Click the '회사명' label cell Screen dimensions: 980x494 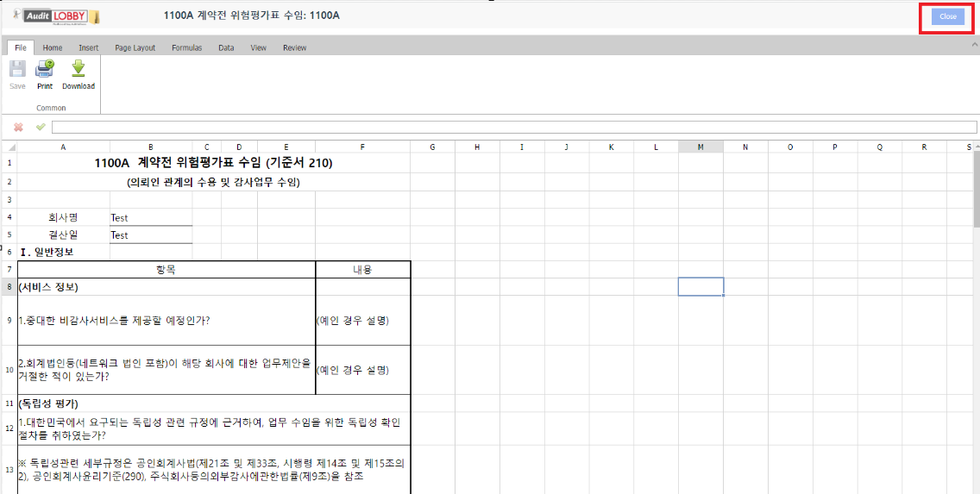[x=64, y=217]
